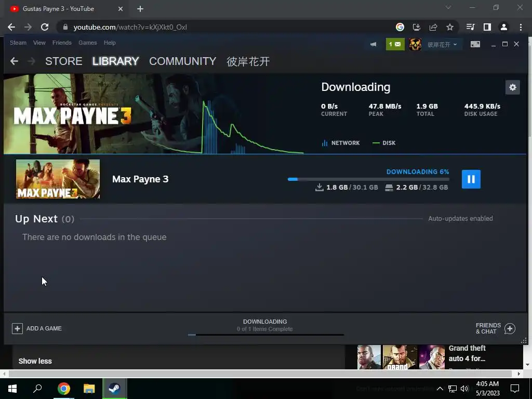532x399 pixels.
Task: Open File Explorer from taskbar
Action: (x=89, y=389)
